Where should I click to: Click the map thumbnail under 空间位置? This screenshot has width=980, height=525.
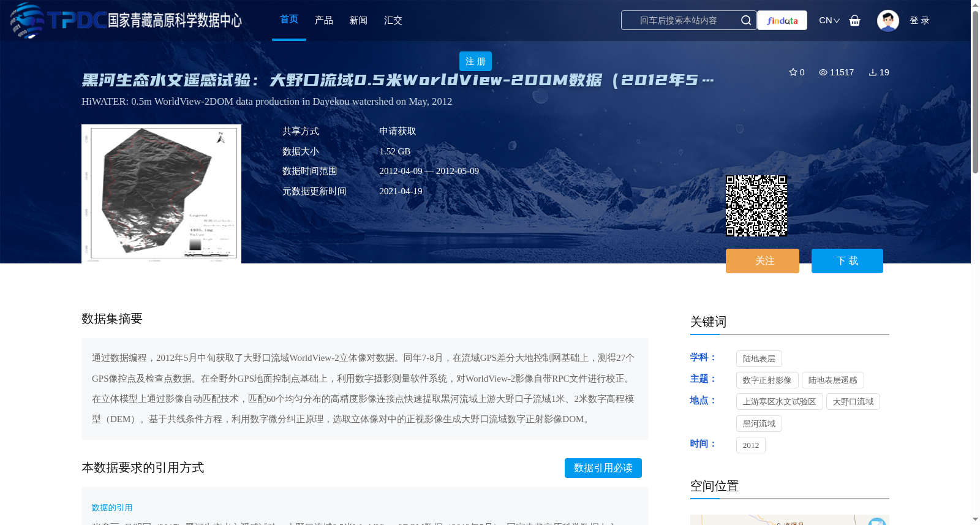point(790,519)
